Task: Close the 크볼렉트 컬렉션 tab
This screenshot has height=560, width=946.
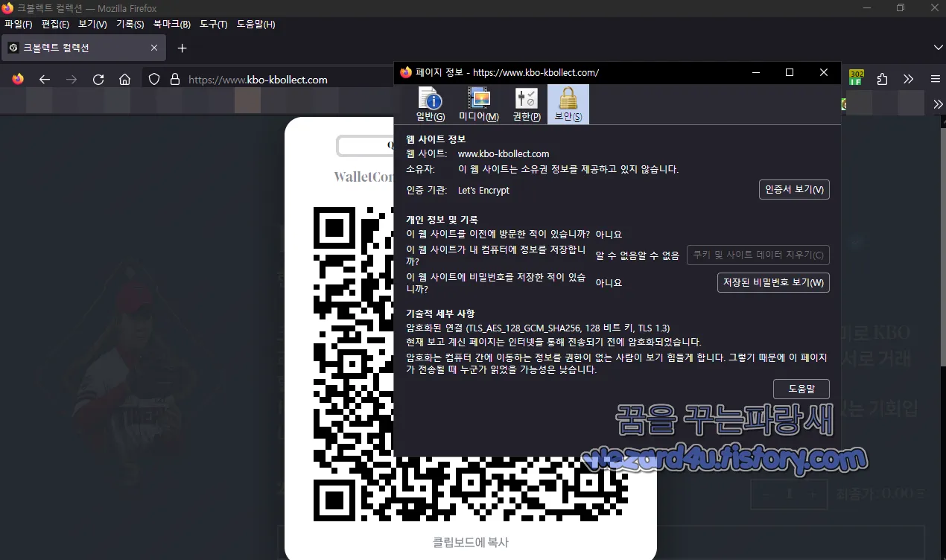Action: (x=154, y=48)
